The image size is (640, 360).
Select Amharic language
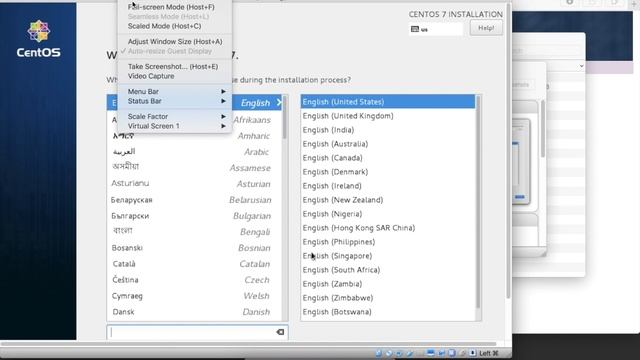tap(195, 136)
